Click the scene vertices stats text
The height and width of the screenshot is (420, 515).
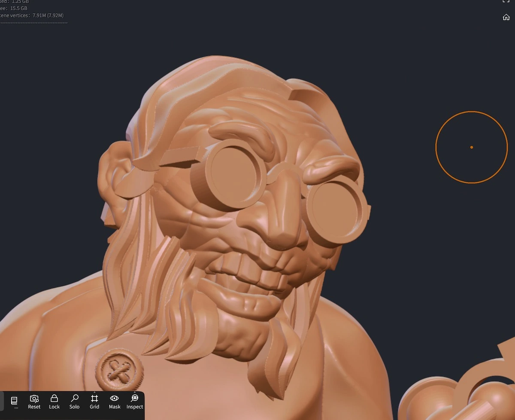32,15
